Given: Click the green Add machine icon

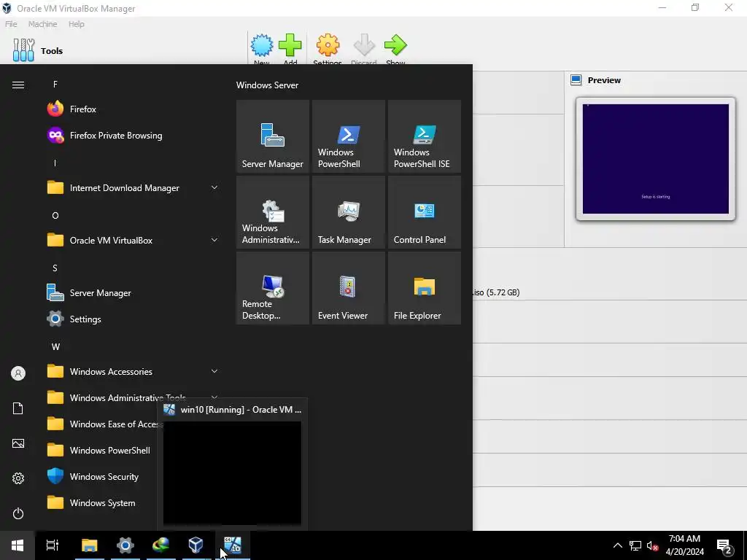Looking at the screenshot, I should coord(290,45).
